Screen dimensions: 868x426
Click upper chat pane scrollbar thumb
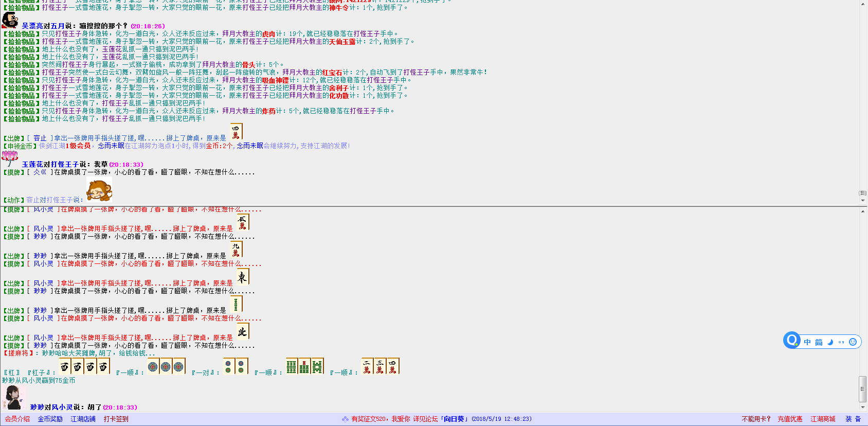863,193
